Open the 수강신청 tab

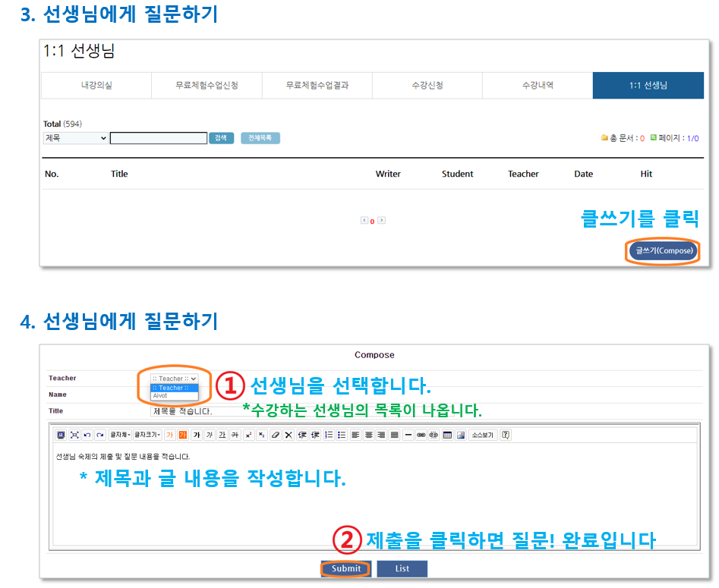point(427,85)
